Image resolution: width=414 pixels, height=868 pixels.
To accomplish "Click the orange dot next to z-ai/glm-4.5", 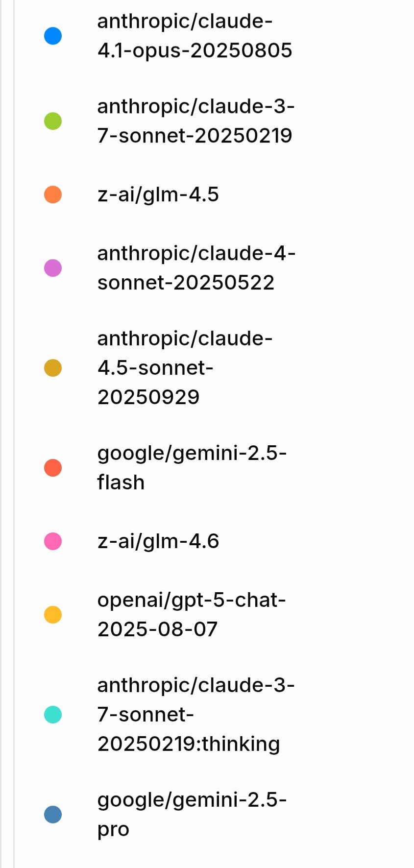I will click(53, 194).
